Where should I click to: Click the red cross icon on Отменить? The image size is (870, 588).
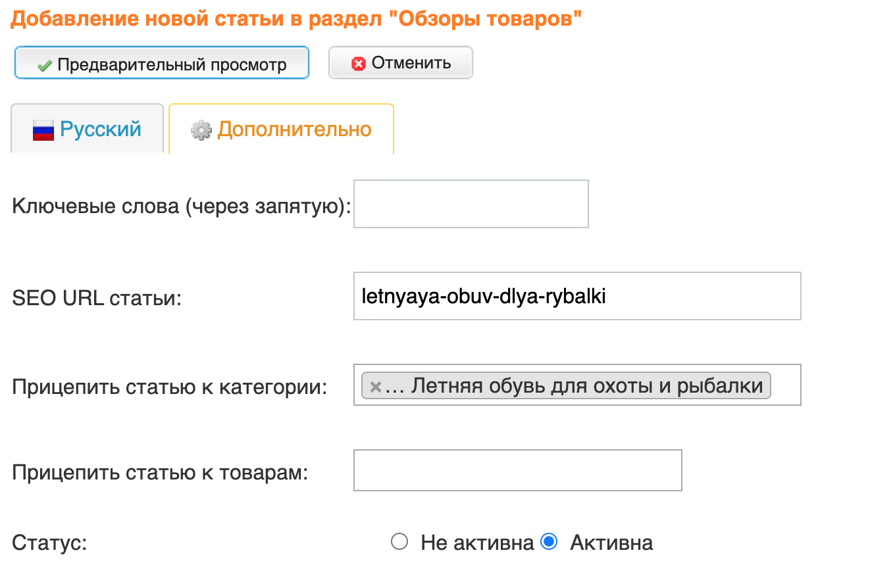pos(359,64)
